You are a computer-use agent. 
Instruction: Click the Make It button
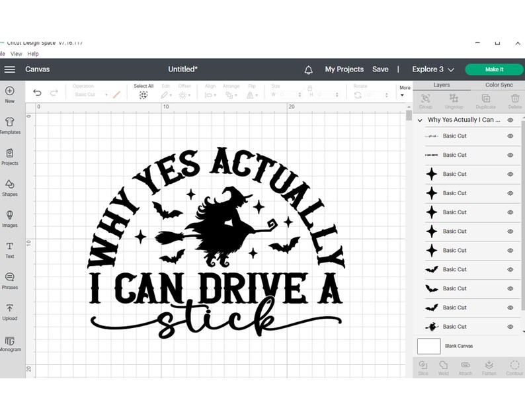494,69
